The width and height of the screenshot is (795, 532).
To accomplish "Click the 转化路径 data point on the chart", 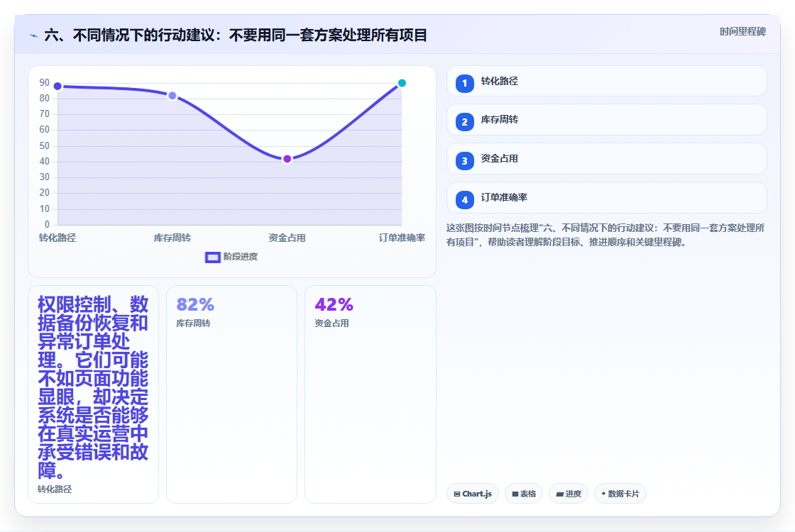I will (57, 86).
